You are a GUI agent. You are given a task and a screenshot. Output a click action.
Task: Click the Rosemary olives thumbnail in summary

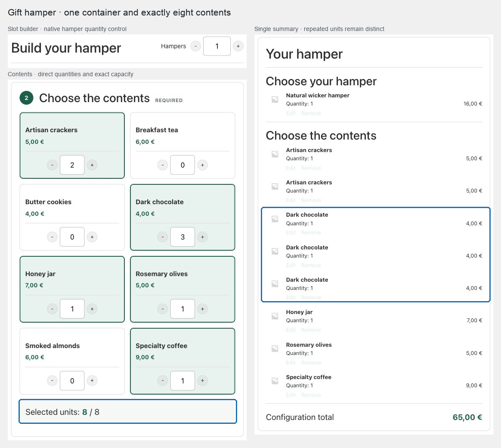point(275,348)
